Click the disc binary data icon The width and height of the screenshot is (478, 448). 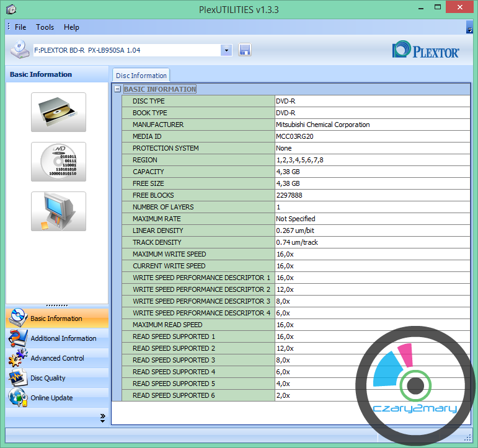(x=58, y=162)
